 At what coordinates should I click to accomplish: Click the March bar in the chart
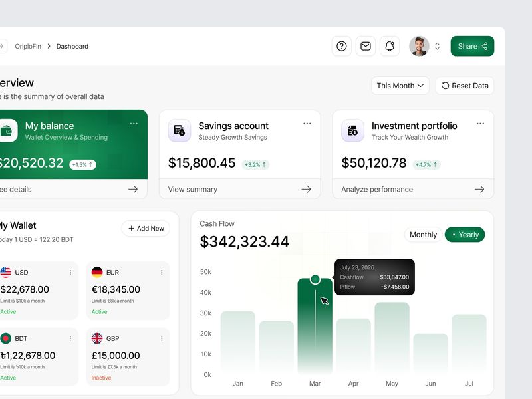[315, 326]
